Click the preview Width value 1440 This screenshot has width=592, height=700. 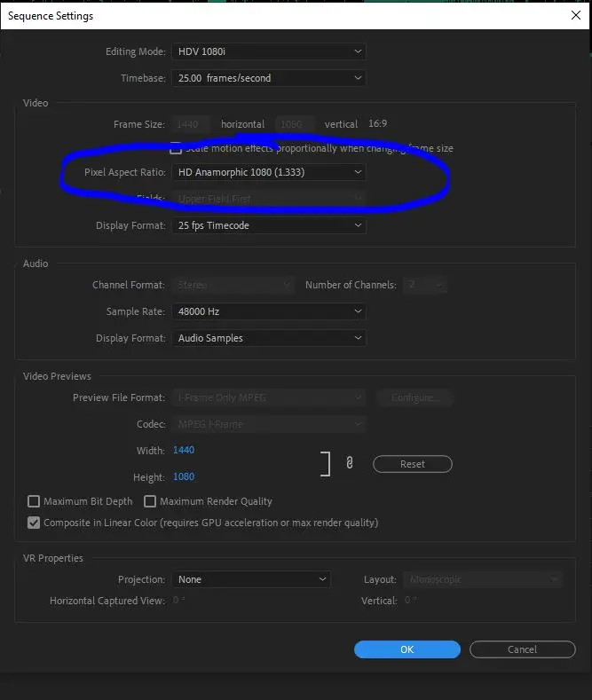(184, 450)
